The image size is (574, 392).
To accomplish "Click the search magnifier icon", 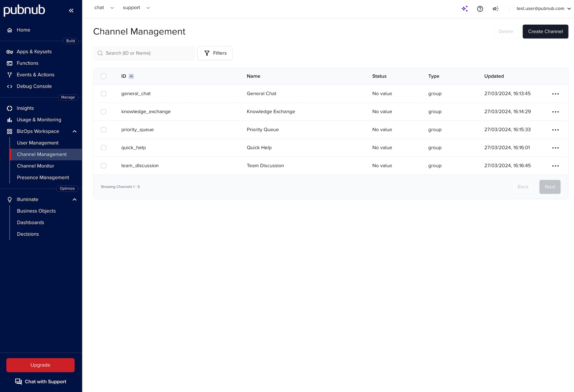I will coord(100,53).
